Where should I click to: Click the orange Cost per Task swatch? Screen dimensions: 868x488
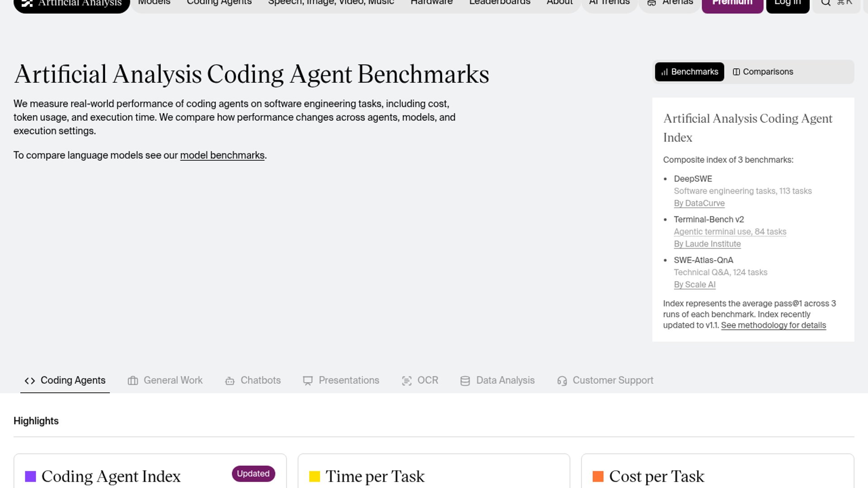pyautogui.click(x=598, y=477)
